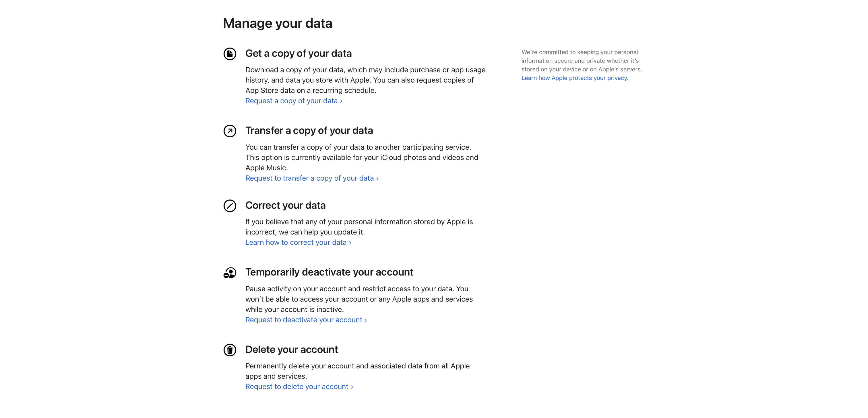This screenshot has width=868, height=418.
Task: Follow Request to transfer a copy of your data
Action: coord(309,178)
